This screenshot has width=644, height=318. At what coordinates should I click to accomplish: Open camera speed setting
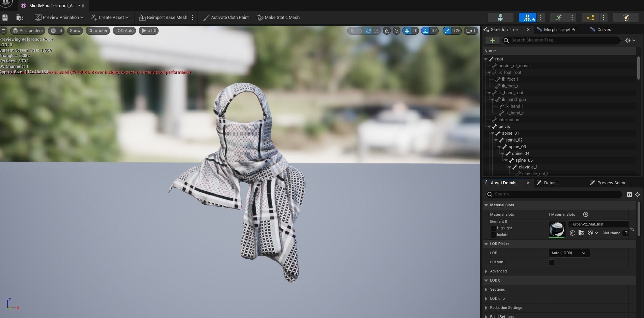[471, 31]
